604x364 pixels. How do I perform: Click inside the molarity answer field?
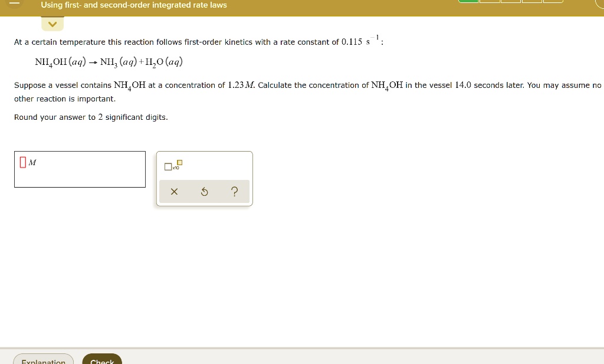pyautogui.click(x=80, y=169)
